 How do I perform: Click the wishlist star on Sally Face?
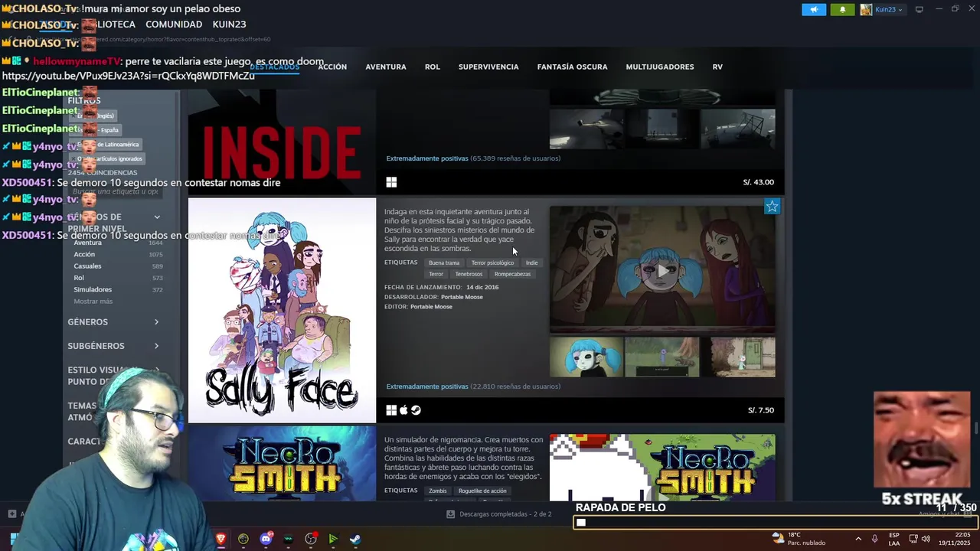point(772,207)
